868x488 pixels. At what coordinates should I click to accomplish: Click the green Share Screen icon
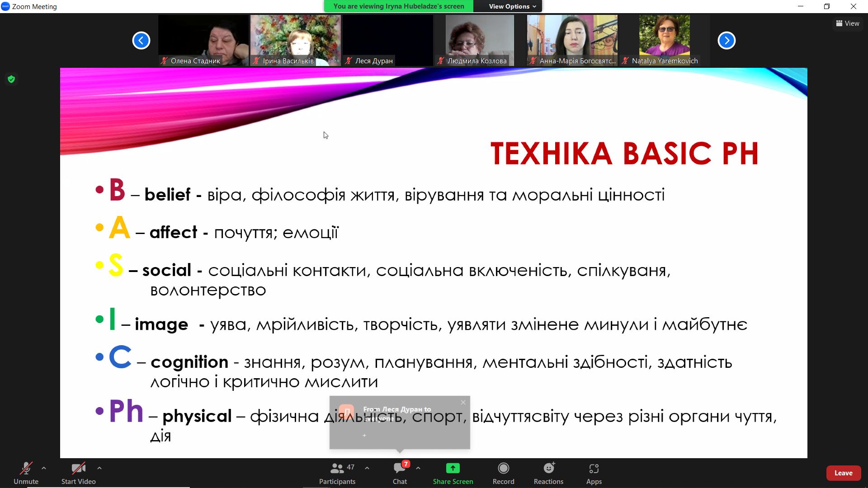click(453, 469)
